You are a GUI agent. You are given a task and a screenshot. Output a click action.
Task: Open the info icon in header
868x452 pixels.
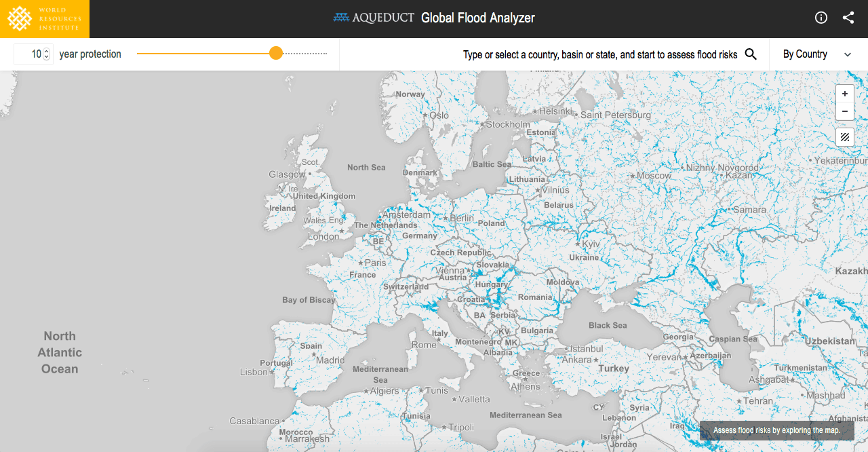821,18
